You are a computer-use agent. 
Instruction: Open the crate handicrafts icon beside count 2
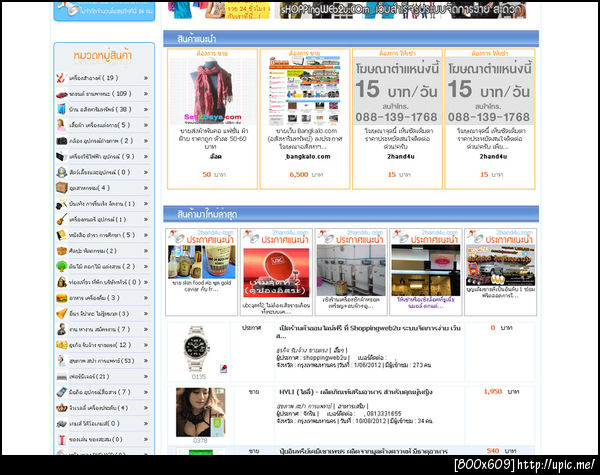(x=62, y=251)
